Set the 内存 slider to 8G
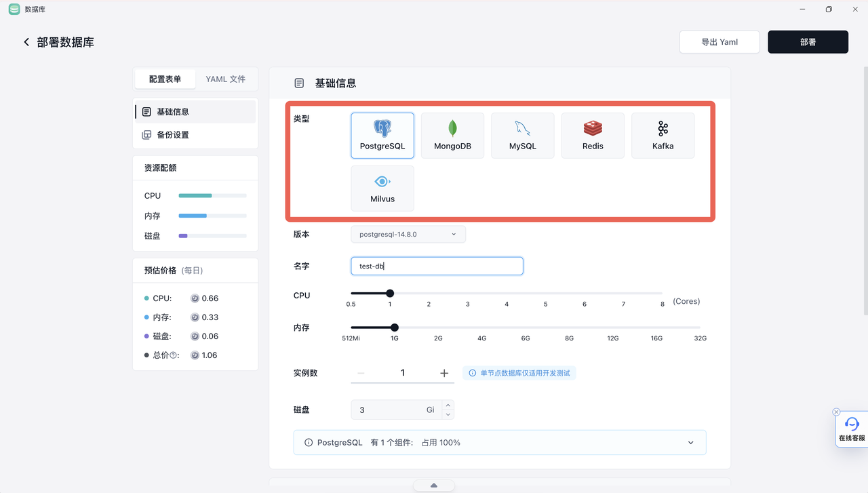This screenshot has height=493, width=868. 569,328
